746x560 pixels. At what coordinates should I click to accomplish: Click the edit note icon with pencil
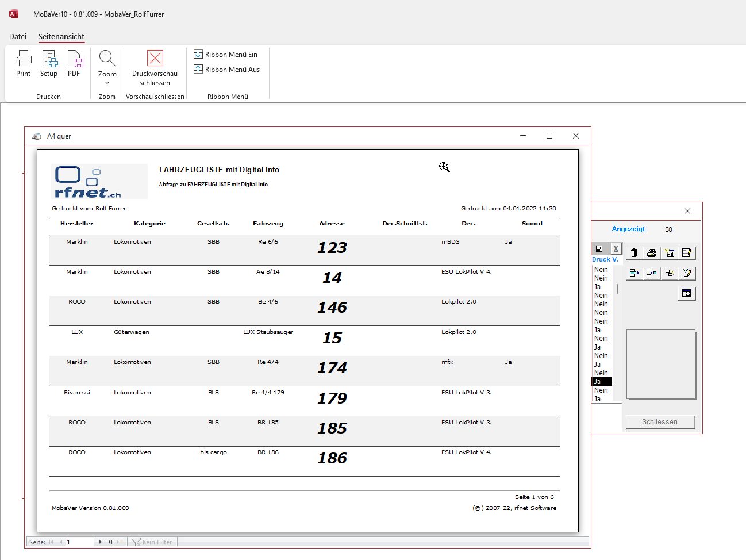point(687,253)
